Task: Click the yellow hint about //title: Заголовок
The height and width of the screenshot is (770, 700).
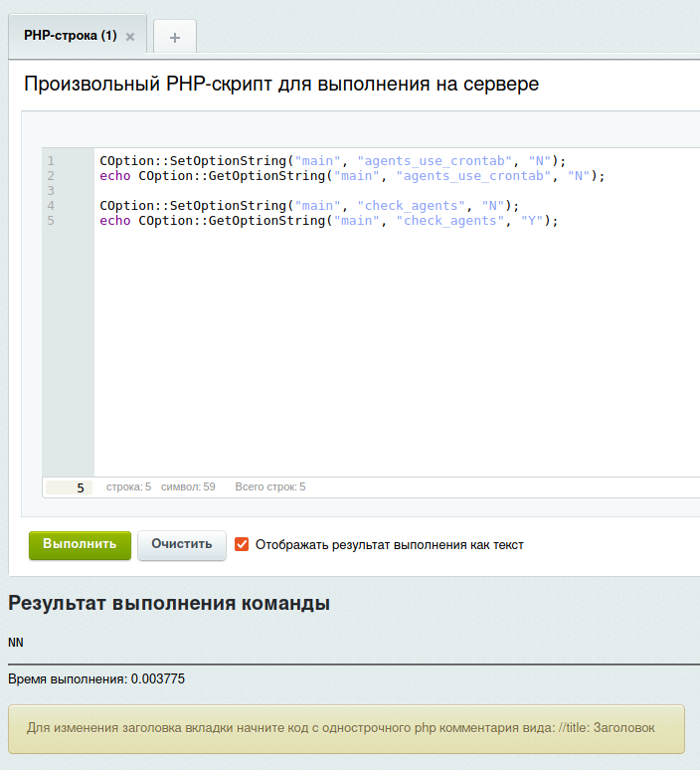Action: point(346,729)
